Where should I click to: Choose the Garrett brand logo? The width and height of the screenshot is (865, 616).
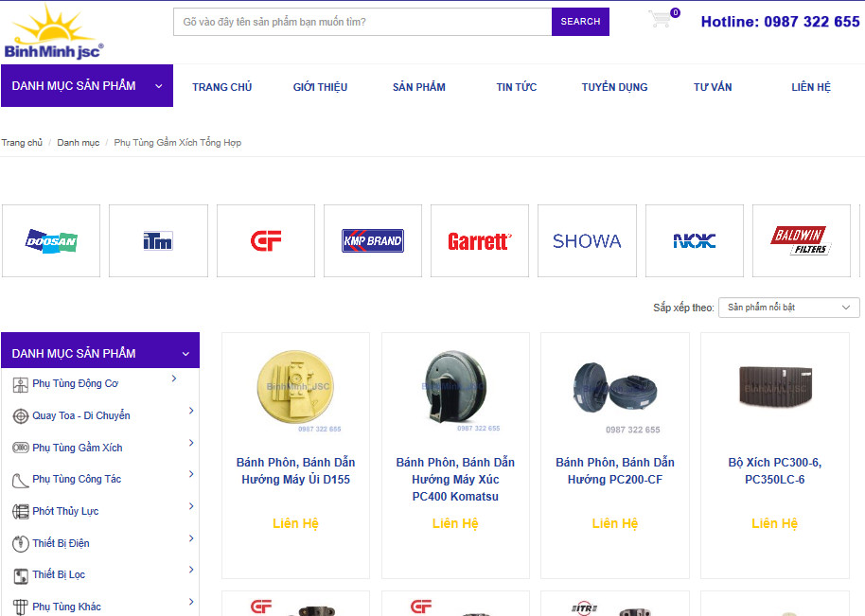coord(480,241)
